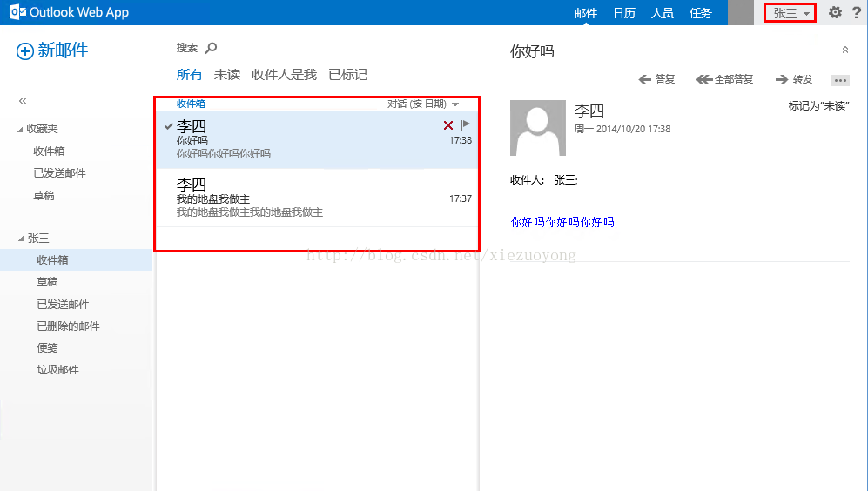Click the date 周一 2014/10/20 17:38
This screenshot has width=868, height=491.
click(622, 129)
